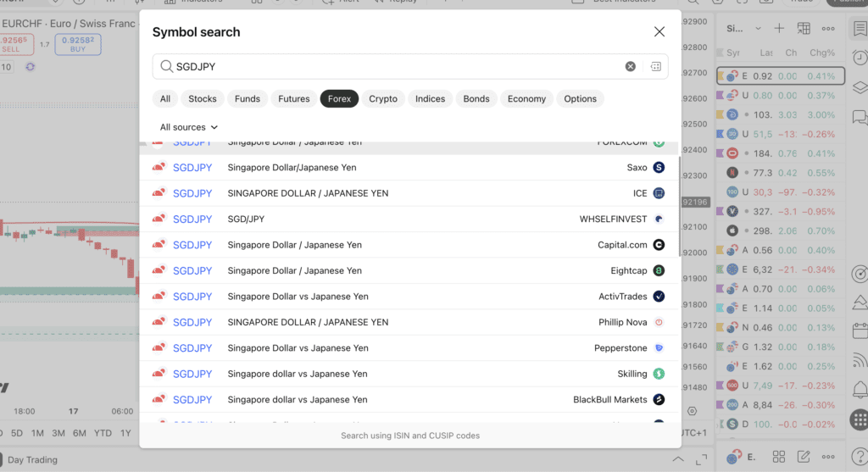
Task: Choose SGDJPY from Eightcap
Action: [x=409, y=270]
